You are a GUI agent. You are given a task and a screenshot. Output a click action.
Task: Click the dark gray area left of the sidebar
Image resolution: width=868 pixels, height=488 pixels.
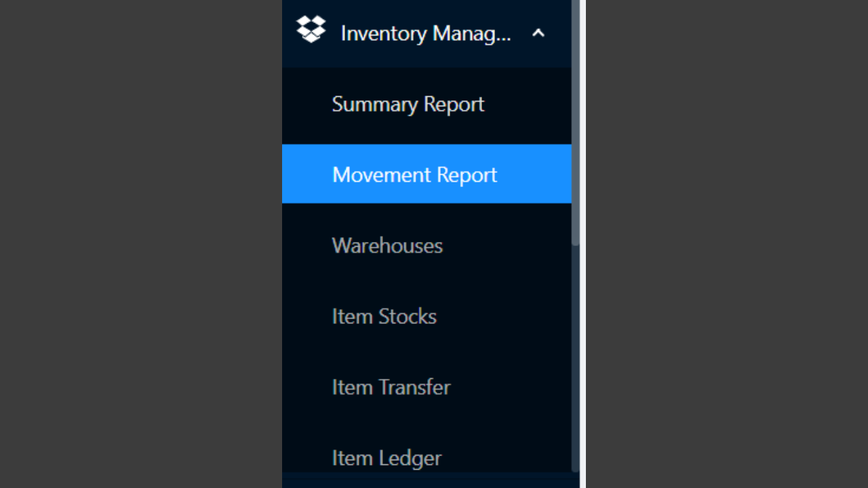click(141, 244)
